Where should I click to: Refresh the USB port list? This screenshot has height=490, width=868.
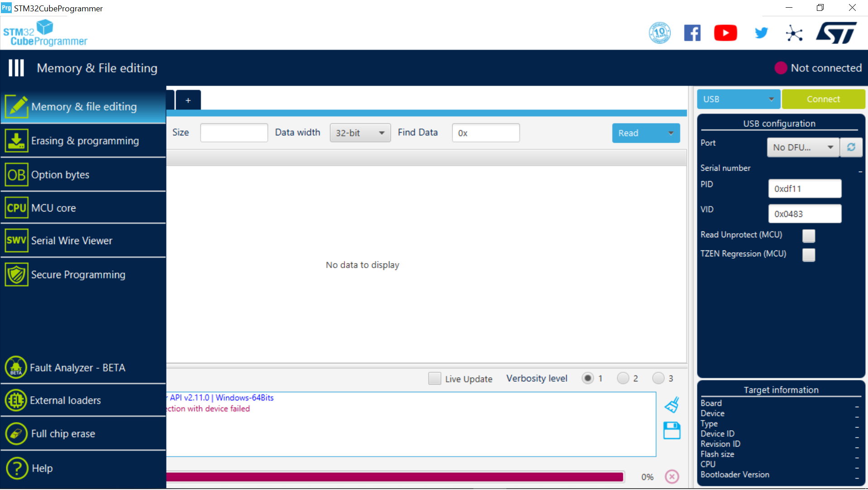pyautogui.click(x=851, y=147)
